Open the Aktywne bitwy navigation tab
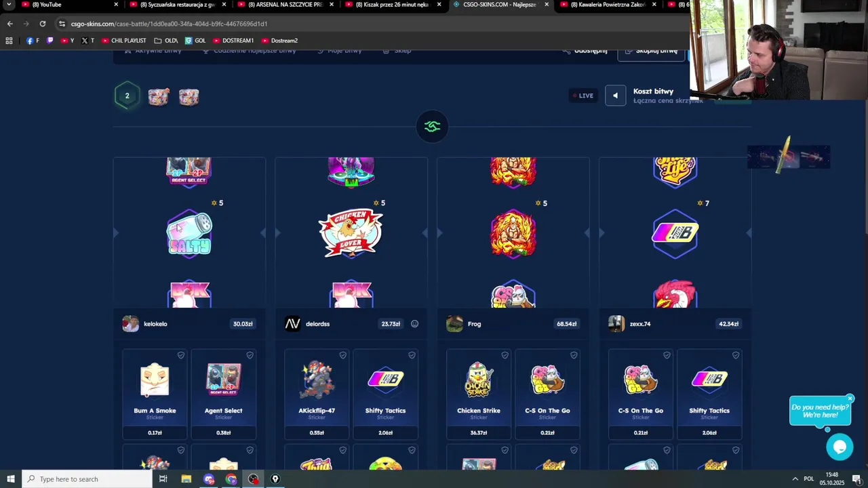This screenshot has height=488, width=868. click(x=153, y=51)
